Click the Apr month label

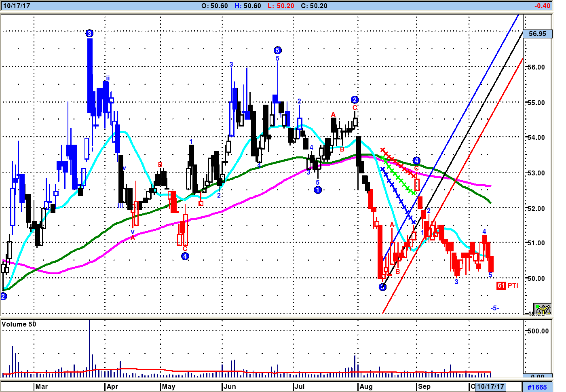point(112,386)
